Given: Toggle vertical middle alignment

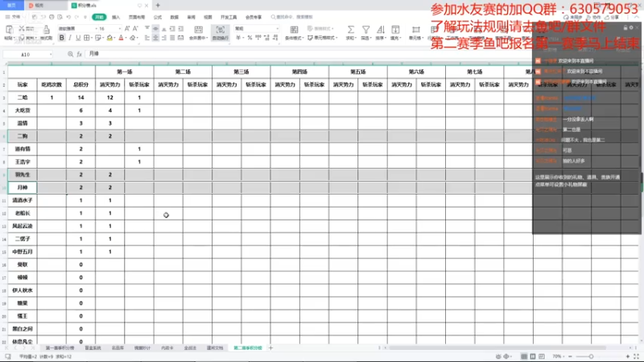Looking at the screenshot, I should tap(155, 29).
